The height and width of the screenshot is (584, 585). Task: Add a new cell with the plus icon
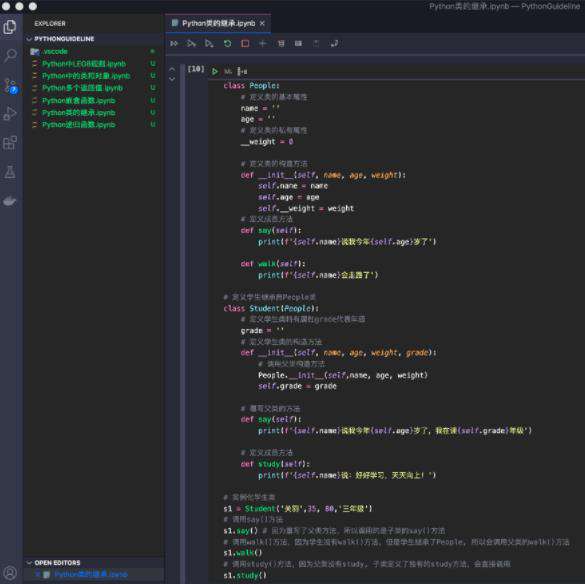click(x=263, y=44)
